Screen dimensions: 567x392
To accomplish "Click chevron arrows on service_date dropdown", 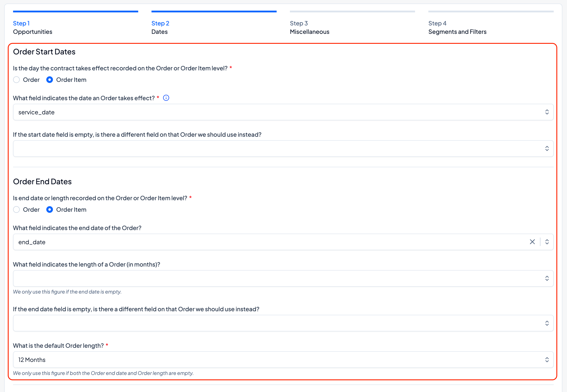I will click(547, 112).
